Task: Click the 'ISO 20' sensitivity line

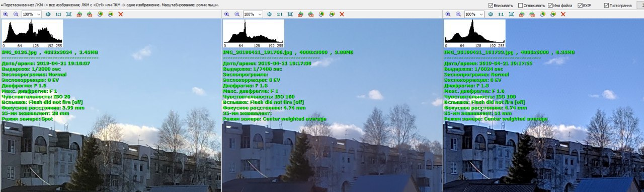Action: point(36,96)
